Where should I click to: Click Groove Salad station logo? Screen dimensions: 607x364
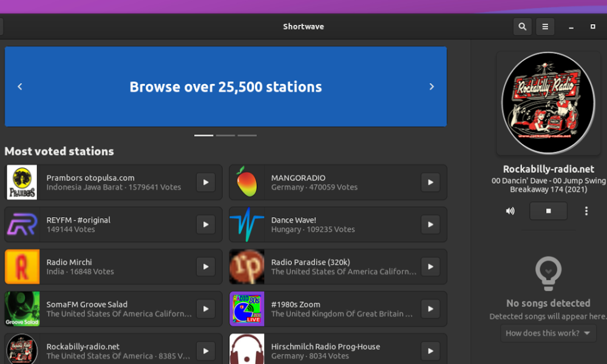click(22, 309)
